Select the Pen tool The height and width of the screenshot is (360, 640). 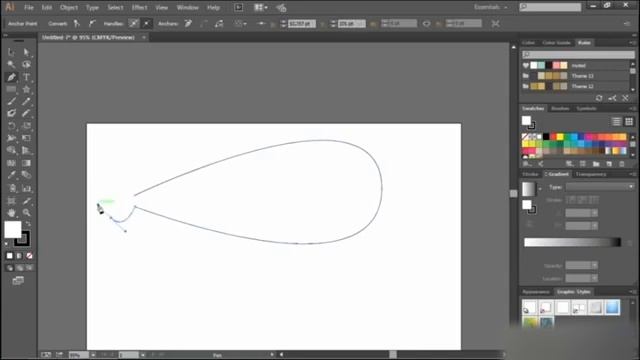tap(11, 77)
